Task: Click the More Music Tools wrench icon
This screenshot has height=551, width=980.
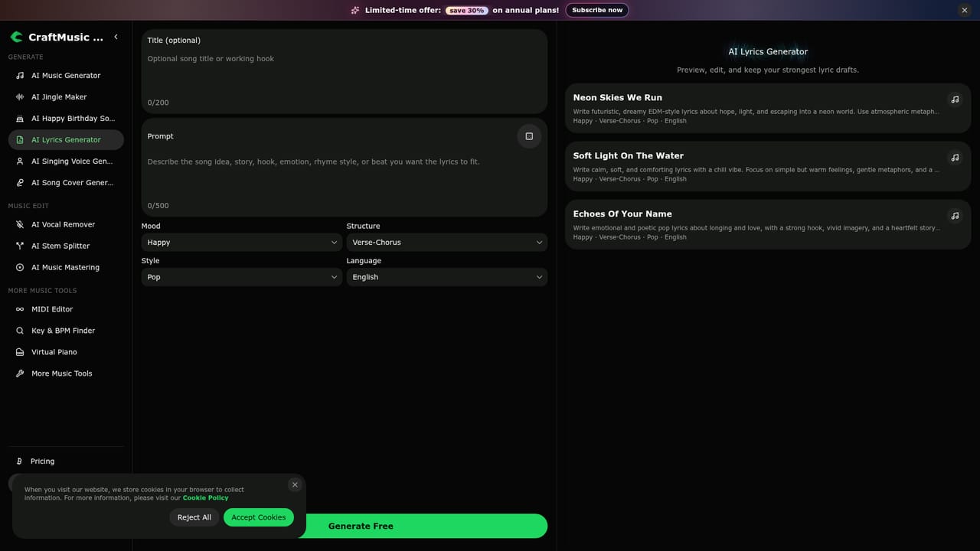Action: tap(20, 373)
